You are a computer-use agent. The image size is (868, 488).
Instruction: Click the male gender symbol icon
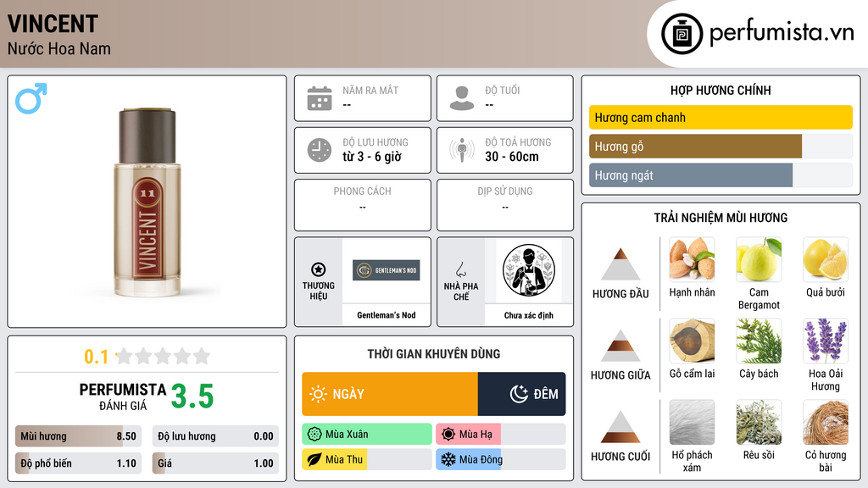31,98
